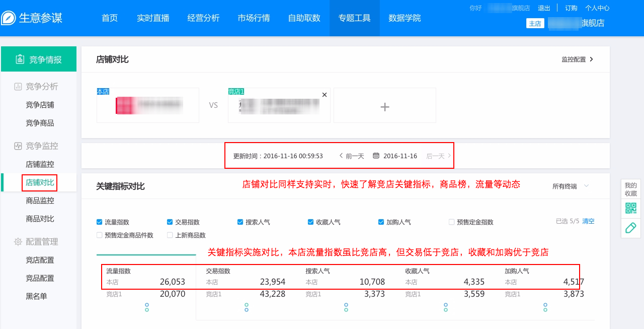The height and width of the screenshot is (329, 644).
Task: Expand the trend dots under 流量指数 column
Action: [x=146, y=306]
